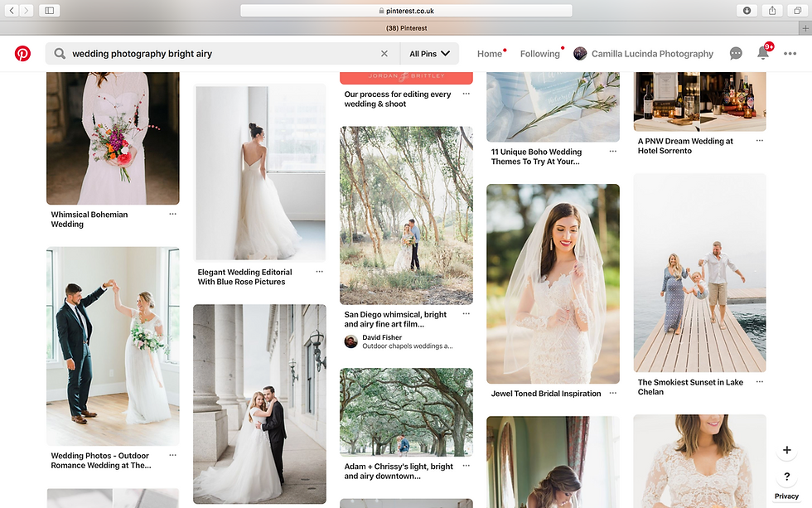Viewport: 812px width, 508px height.
Task: Click the Safari forward arrow
Action: (x=26, y=10)
